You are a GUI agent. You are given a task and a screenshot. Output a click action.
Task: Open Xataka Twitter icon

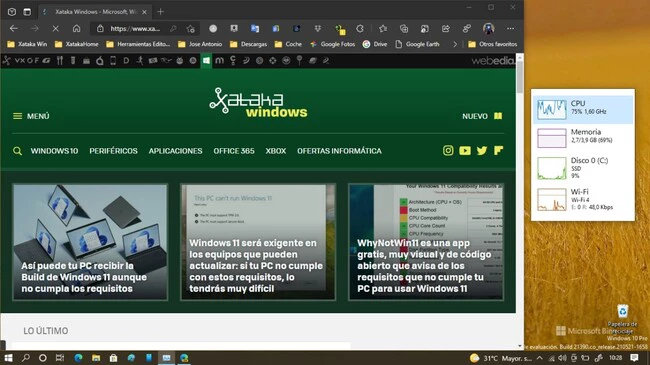click(x=482, y=151)
